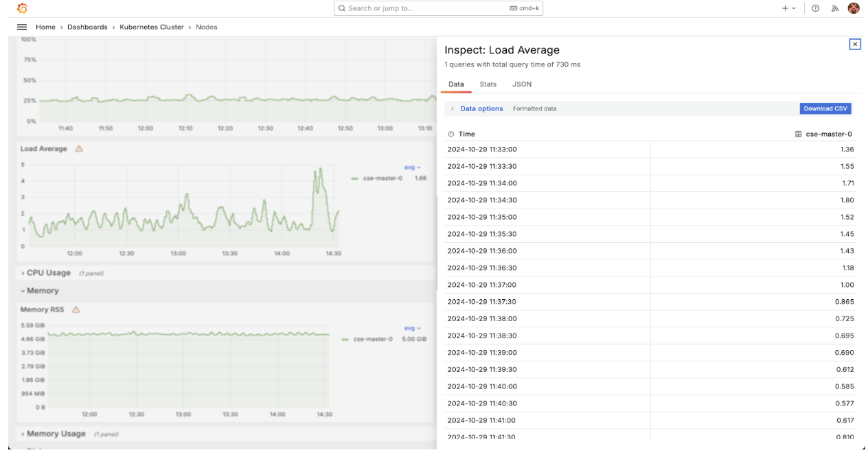Expand the CPU Usage row
The image size is (868, 457).
click(48, 273)
